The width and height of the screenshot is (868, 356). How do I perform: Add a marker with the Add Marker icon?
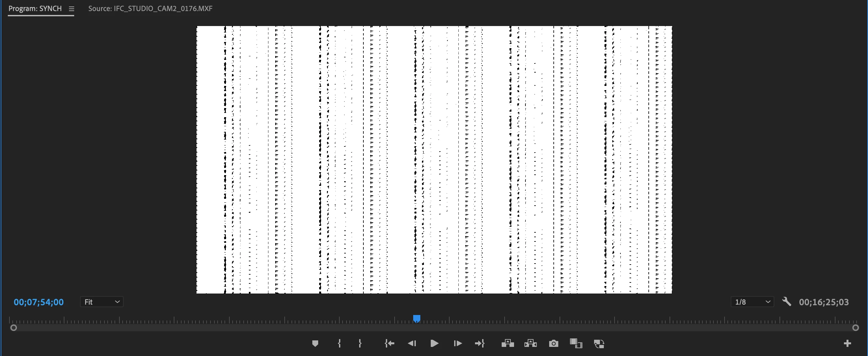pos(315,344)
